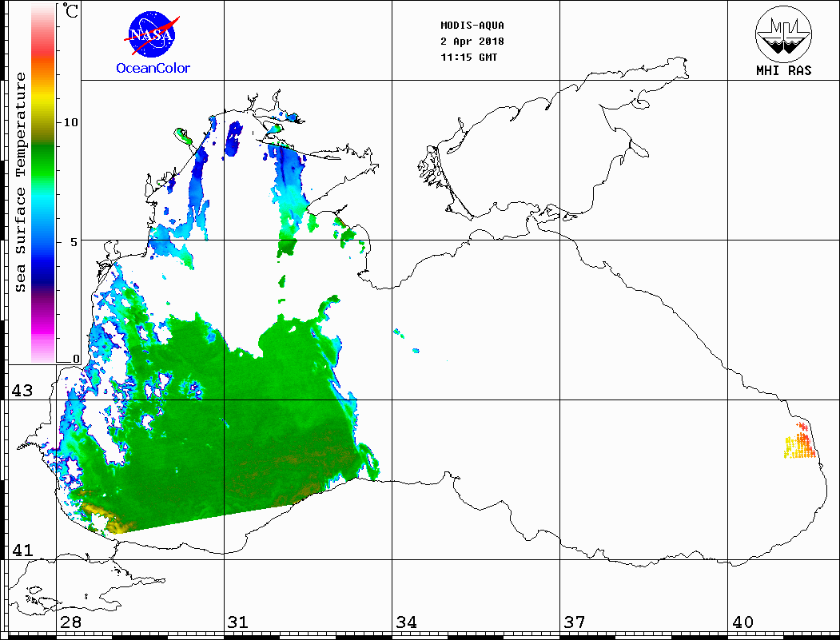Viewport: 840px width, 640px height.
Task: Click the 0 tick on temperature scale
Action: click(76, 360)
